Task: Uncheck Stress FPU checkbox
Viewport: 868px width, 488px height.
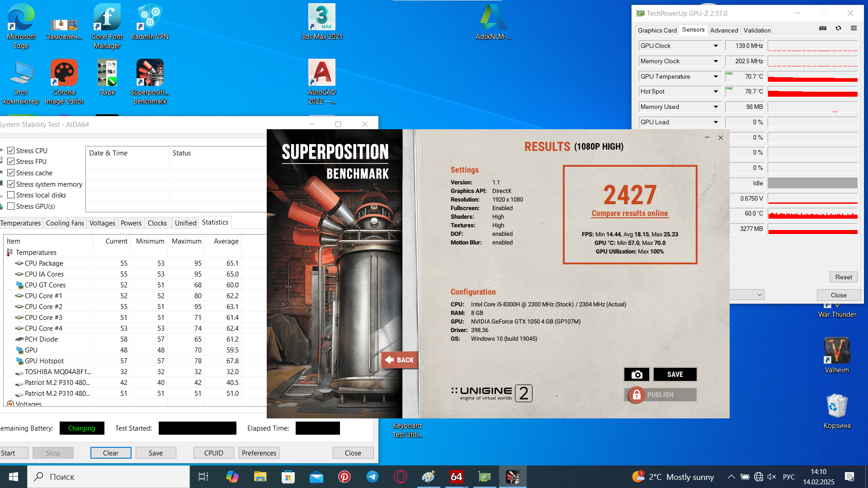Action: tap(11, 161)
